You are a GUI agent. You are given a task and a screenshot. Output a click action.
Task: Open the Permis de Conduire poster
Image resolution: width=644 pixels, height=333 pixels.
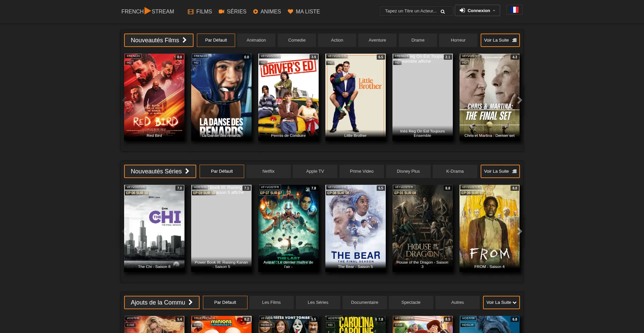tap(288, 97)
